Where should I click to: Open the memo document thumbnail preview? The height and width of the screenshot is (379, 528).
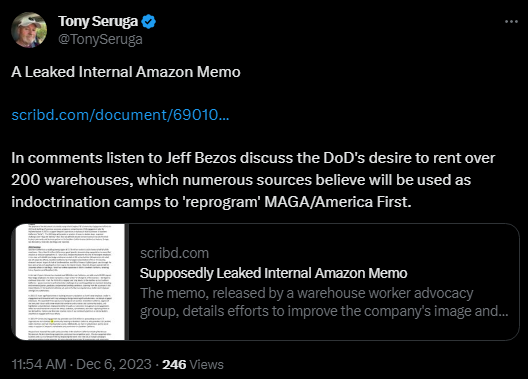click(x=70, y=282)
